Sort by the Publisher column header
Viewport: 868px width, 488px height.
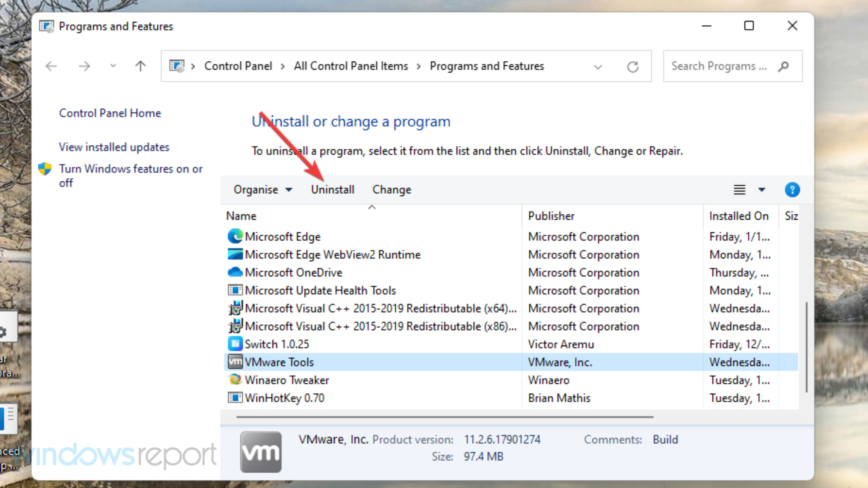point(612,216)
